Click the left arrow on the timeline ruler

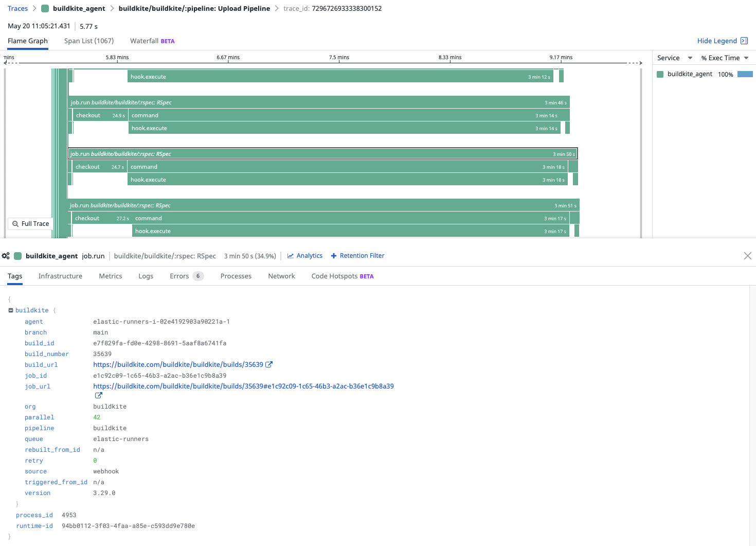(5, 62)
